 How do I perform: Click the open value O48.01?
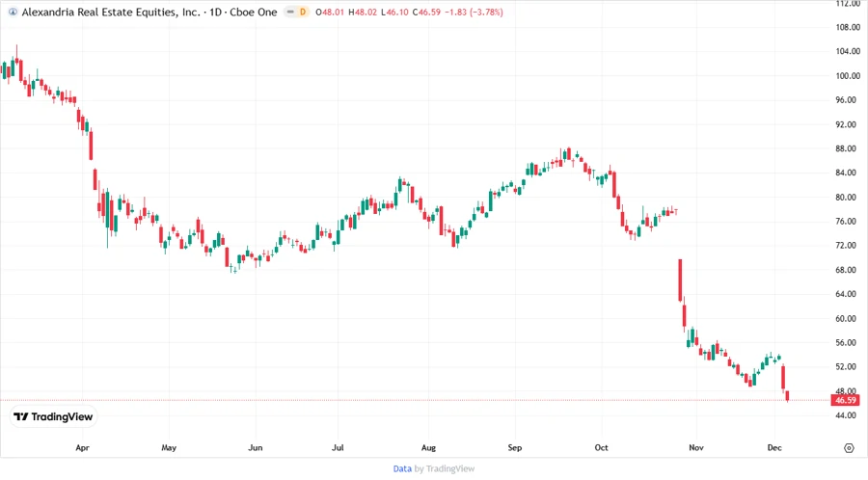330,12
